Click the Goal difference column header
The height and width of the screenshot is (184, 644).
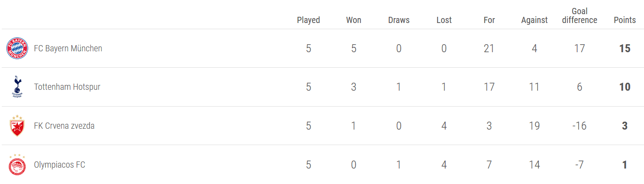tap(580, 15)
